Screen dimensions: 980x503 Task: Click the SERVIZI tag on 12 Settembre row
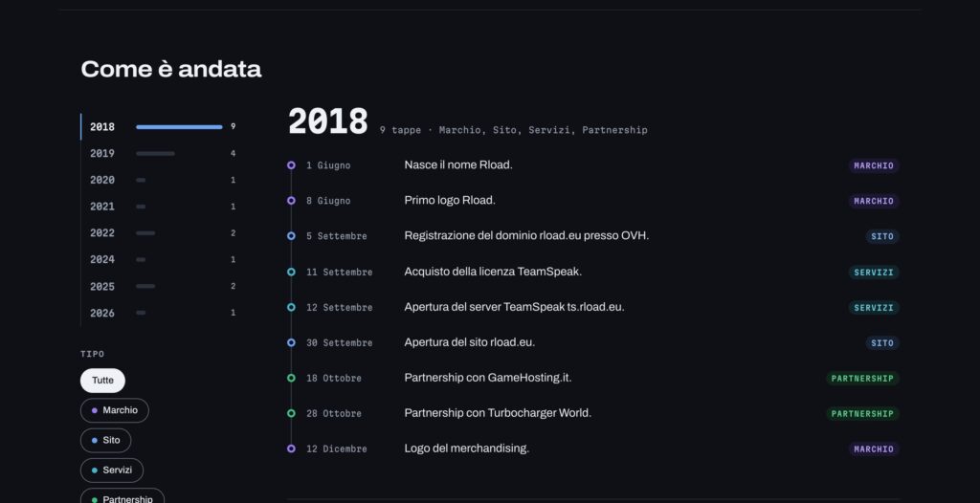click(x=874, y=307)
